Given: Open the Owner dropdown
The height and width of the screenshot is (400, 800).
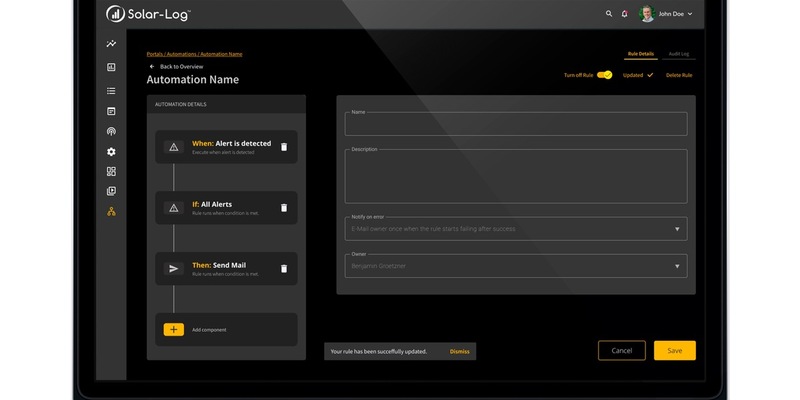Looking at the screenshot, I should (676, 266).
